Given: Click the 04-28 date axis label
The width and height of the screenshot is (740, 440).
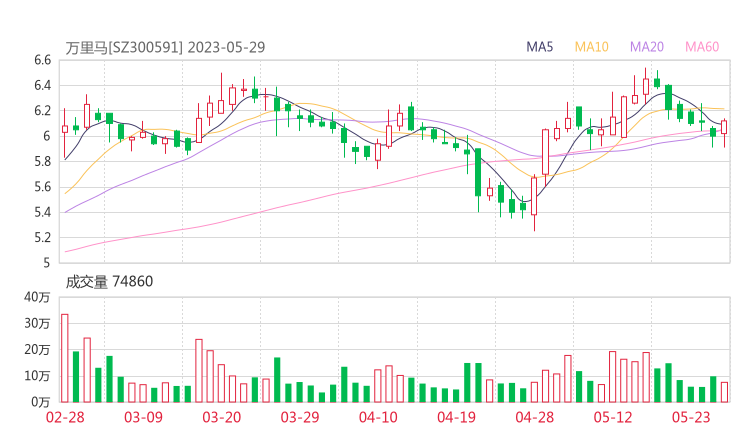Looking at the screenshot, I should (x=535, y=418).
